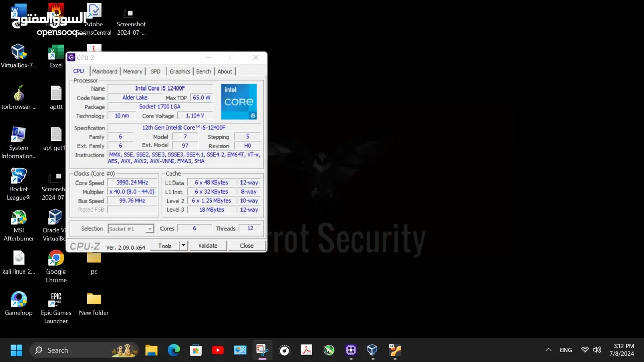644x362 pixels.
Task: Click the 3990.24 MHz core speed value
Action: pos(132,183)
